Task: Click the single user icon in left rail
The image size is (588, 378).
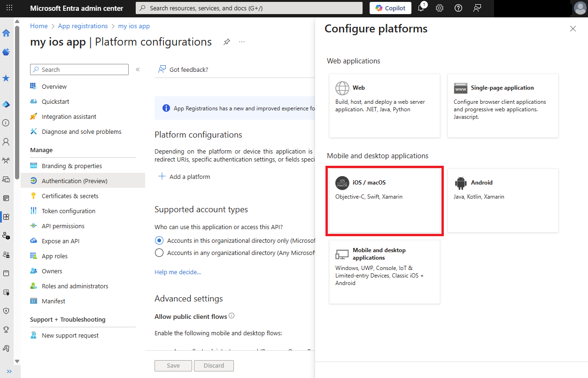Action: [x=6, y=141]
